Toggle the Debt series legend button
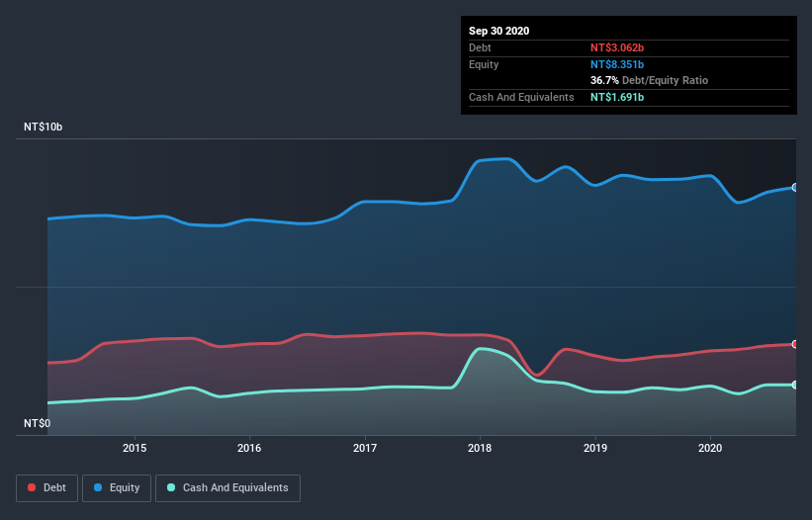This screenshot has height=520, width=812. (46, 488)
